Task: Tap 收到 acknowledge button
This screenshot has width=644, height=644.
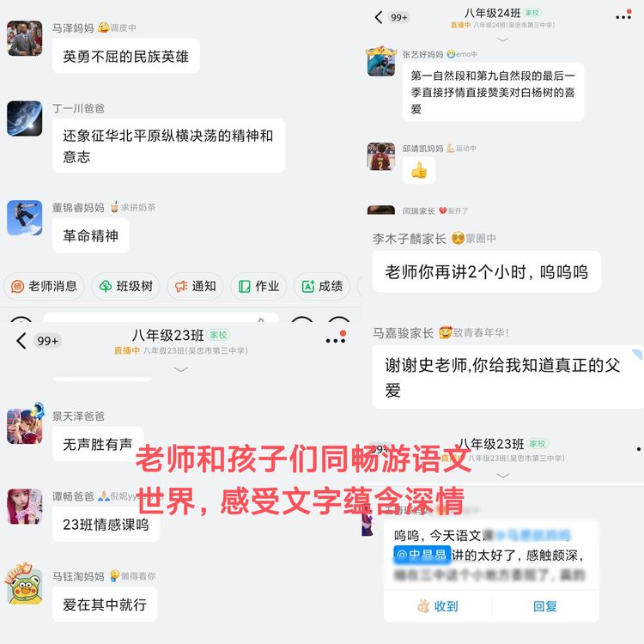Action: point(438,606)
